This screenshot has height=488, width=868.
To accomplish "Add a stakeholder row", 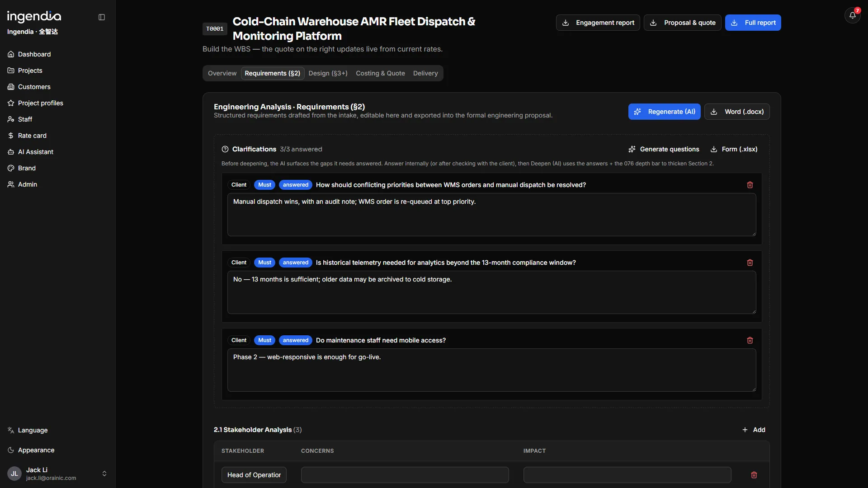I will pyautogui.click(x=754, y=430).
